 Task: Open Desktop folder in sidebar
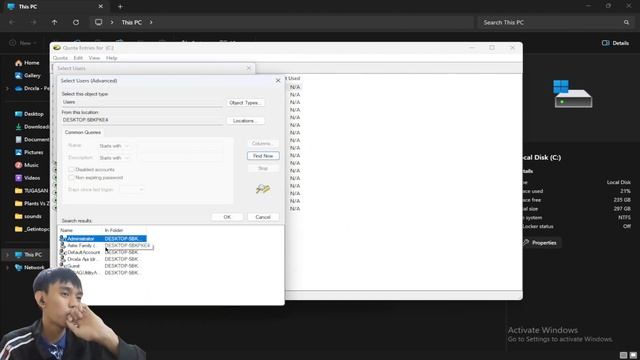click(x=29, y=114)
